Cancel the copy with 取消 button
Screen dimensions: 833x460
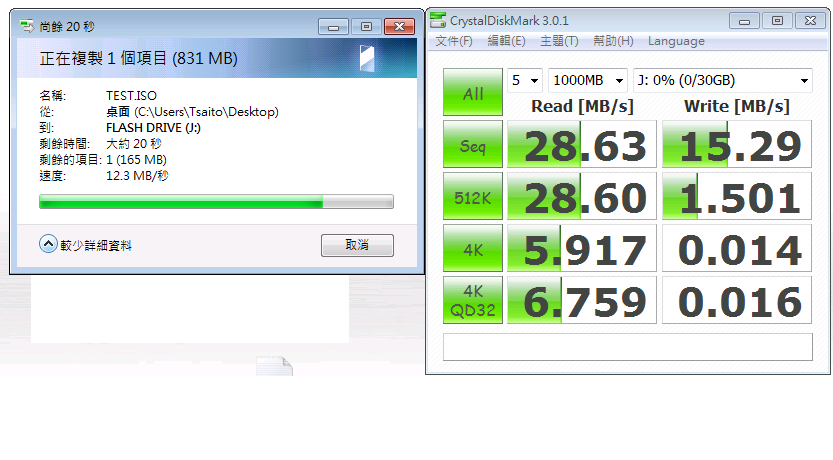point(357,245)
